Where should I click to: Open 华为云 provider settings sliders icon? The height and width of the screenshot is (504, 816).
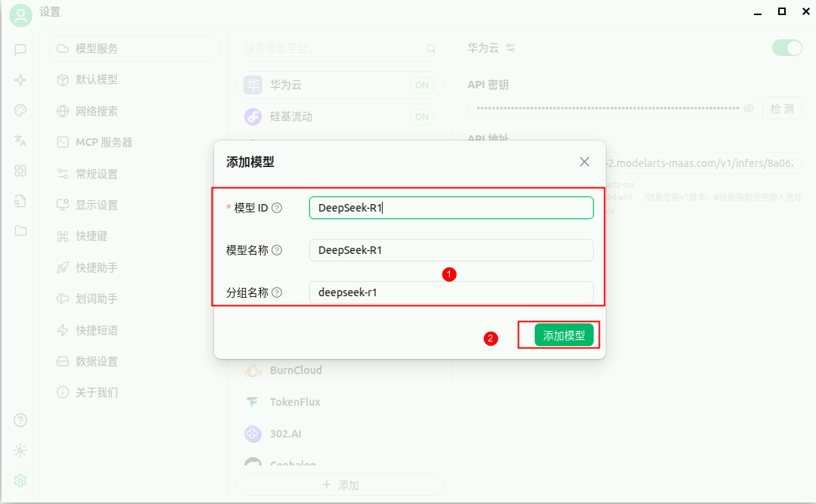[510, 48]
